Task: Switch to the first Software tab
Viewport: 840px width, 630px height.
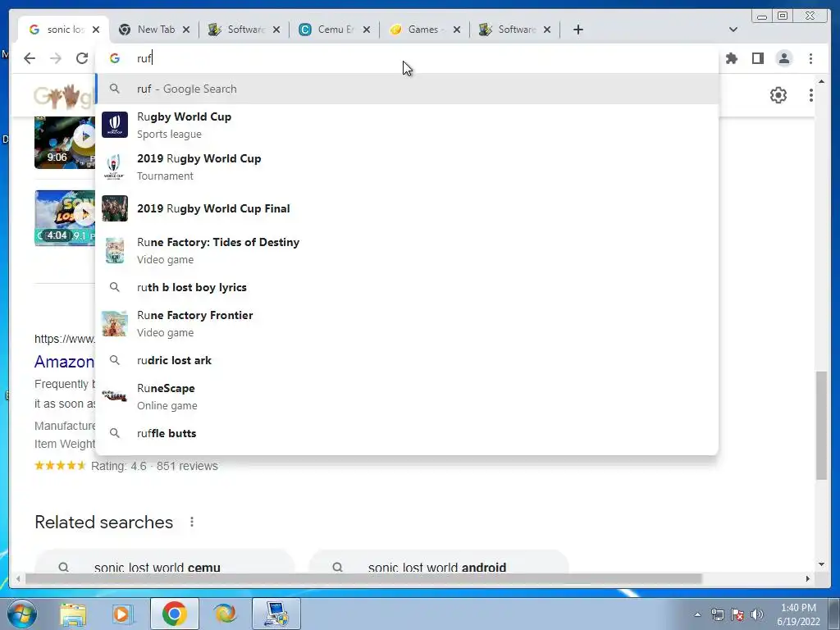Action: pyautogui.click(x=244, y=30)
